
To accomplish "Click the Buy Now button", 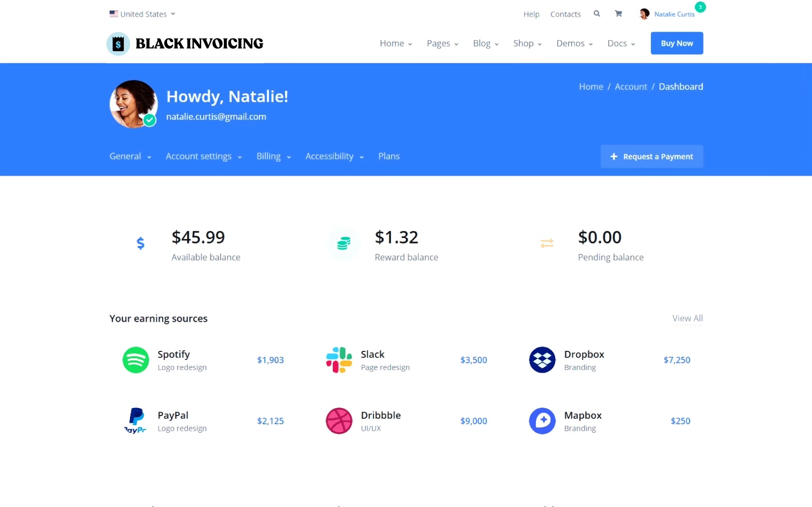I will (677, 43).
